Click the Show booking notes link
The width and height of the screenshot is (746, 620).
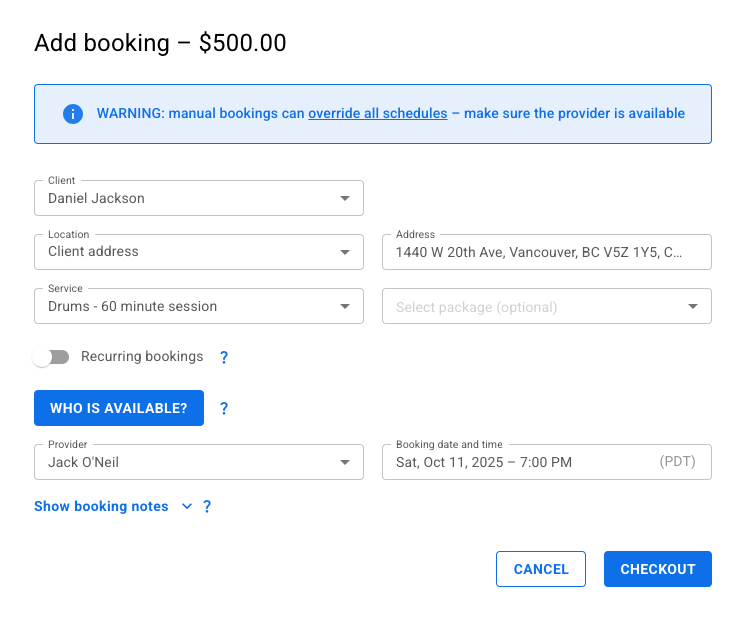(101, 507)
